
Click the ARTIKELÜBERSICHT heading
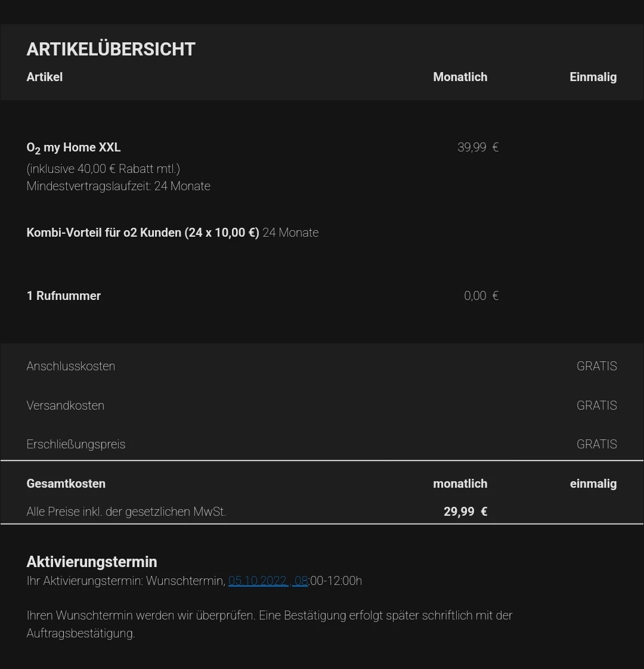[111, 49]
